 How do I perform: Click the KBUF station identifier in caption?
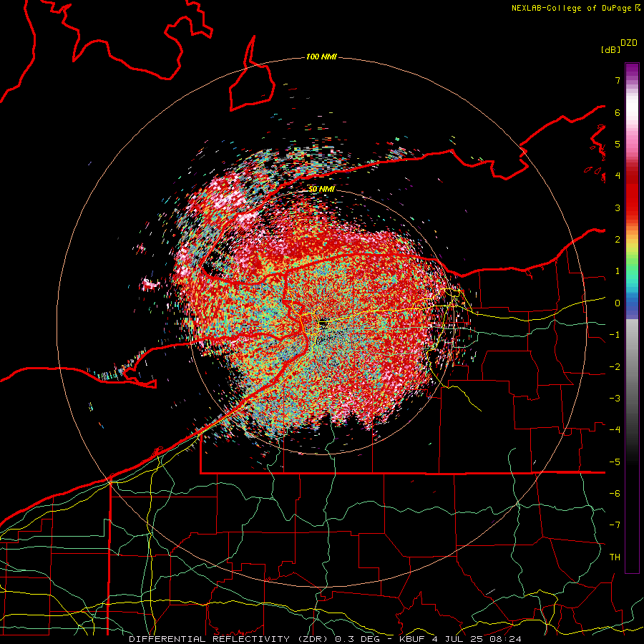click(412, 639)
